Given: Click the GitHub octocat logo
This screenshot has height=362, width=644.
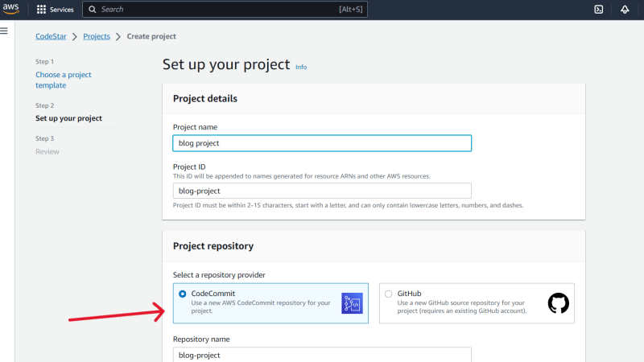Looking at the screenshot, I should coord(559,303).
